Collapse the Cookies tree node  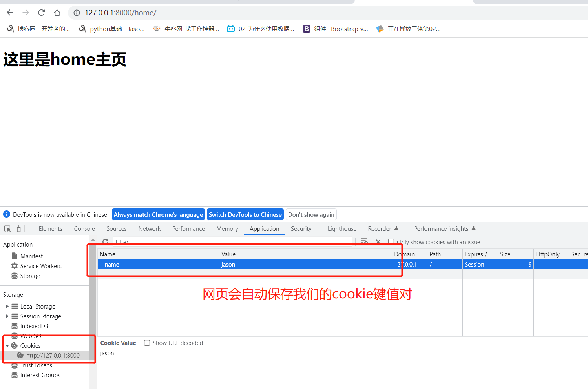(x=7, y=345)
